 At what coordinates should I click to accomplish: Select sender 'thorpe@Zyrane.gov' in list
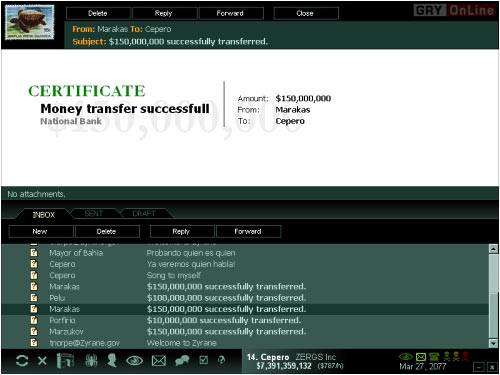(x=85, y=343)
